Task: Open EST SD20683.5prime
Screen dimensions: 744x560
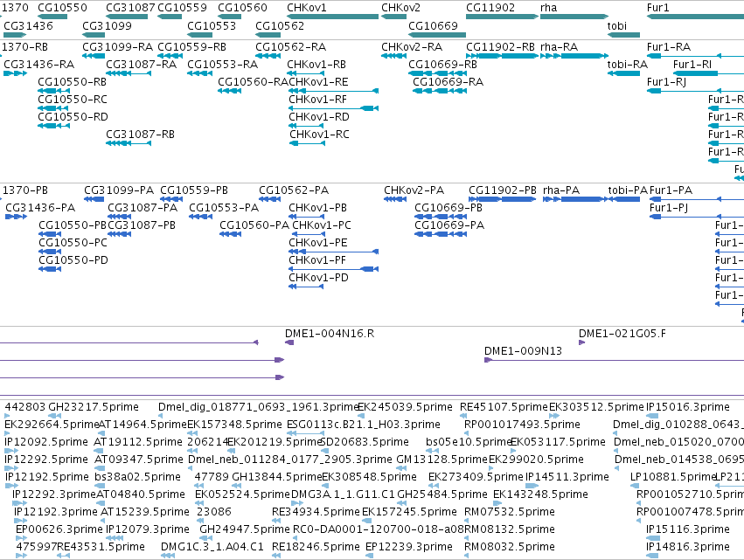Action: coord(365,442)
